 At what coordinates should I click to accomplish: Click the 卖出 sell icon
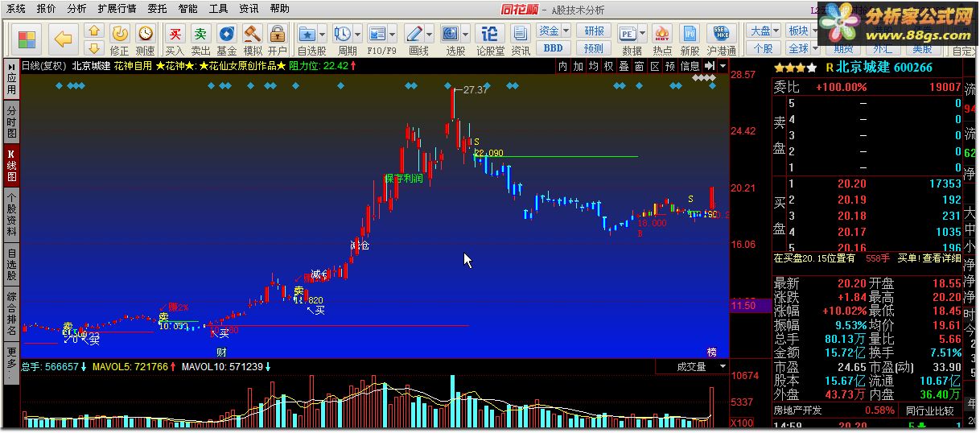200,34
